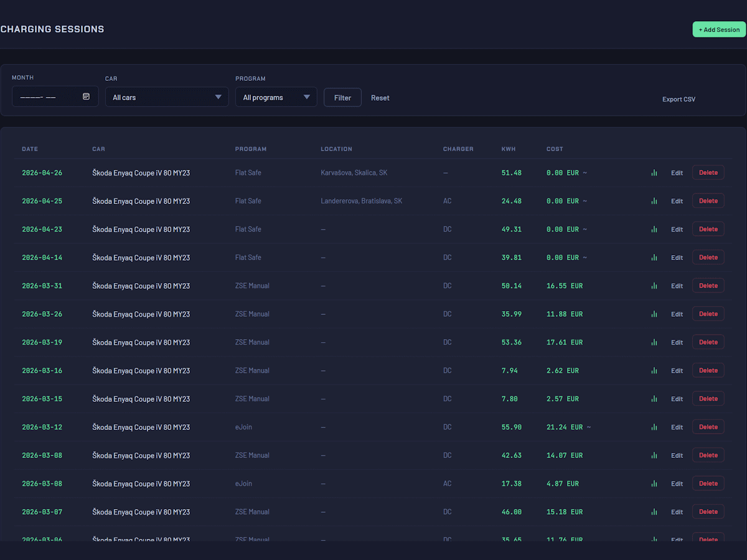Viewport: 747px width, 560px height.
Task: Click chart icon for 2026-03-16 session
Action: [x=654, y=371]
